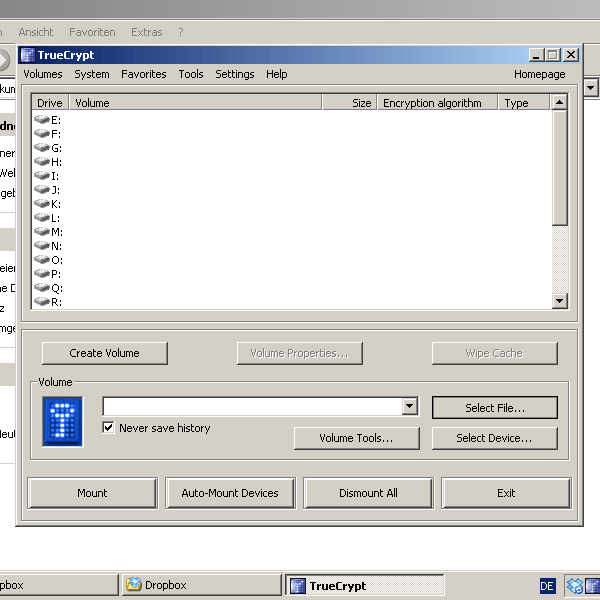This screenshot has height=600, width=600.
Task: Open the Help menu
Action: (x=277, y=74)
